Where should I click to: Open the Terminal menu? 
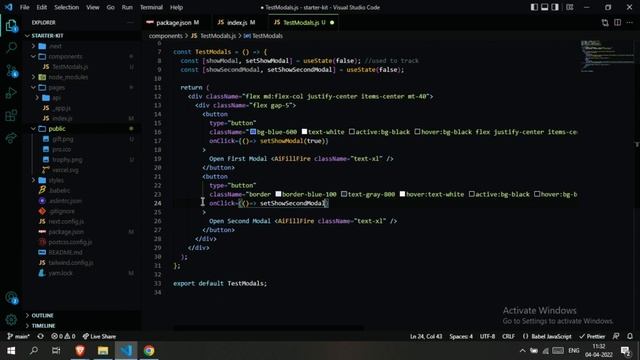tap(151, 7)
